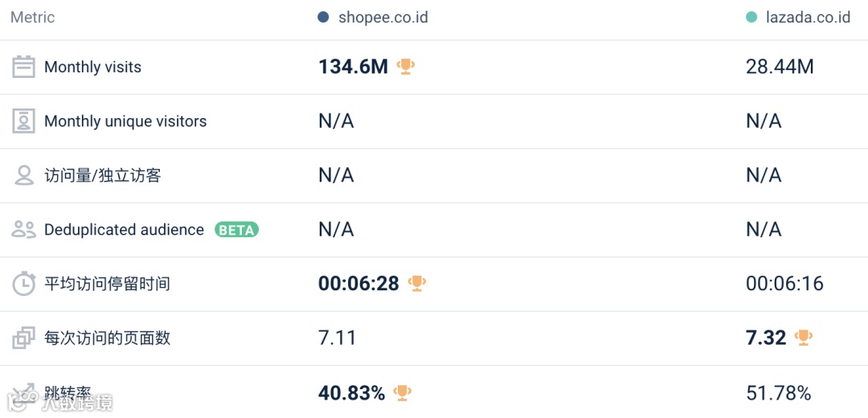
Task: Click lazada N/A in Monthly unique visitors row
Action: [764, 121]
